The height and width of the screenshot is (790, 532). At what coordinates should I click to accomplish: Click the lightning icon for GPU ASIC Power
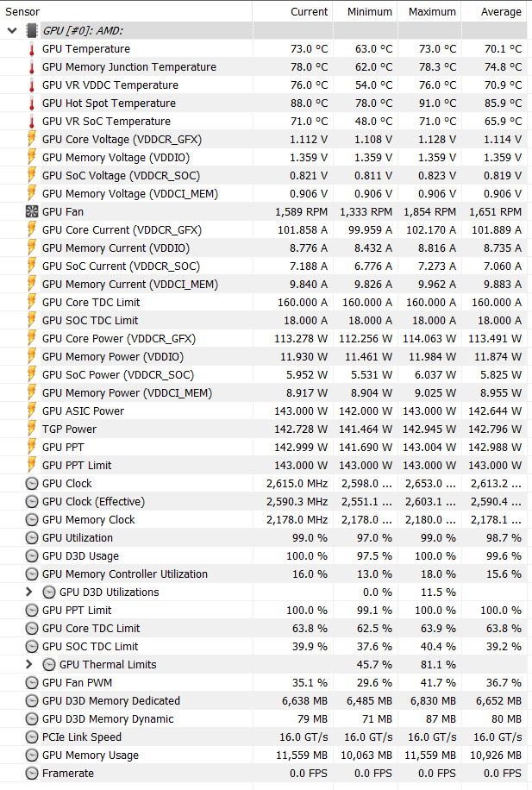click(32, 411)
